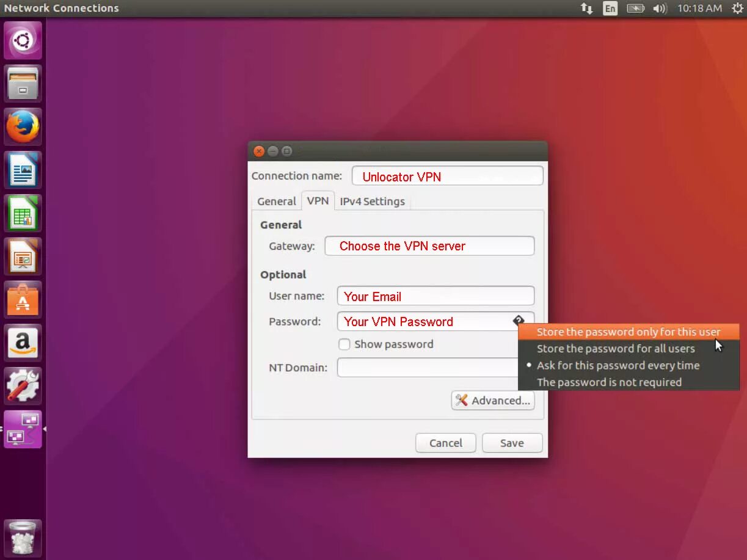Open the battery indicator menu
The height and width of the screenshot is (560, 747).
[636, 9]
